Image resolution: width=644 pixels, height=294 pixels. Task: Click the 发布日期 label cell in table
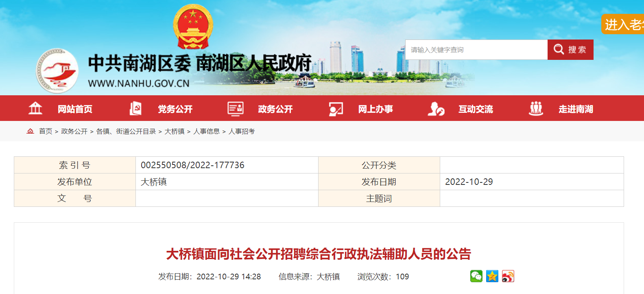pyautogui.click(x=379, y=182)
